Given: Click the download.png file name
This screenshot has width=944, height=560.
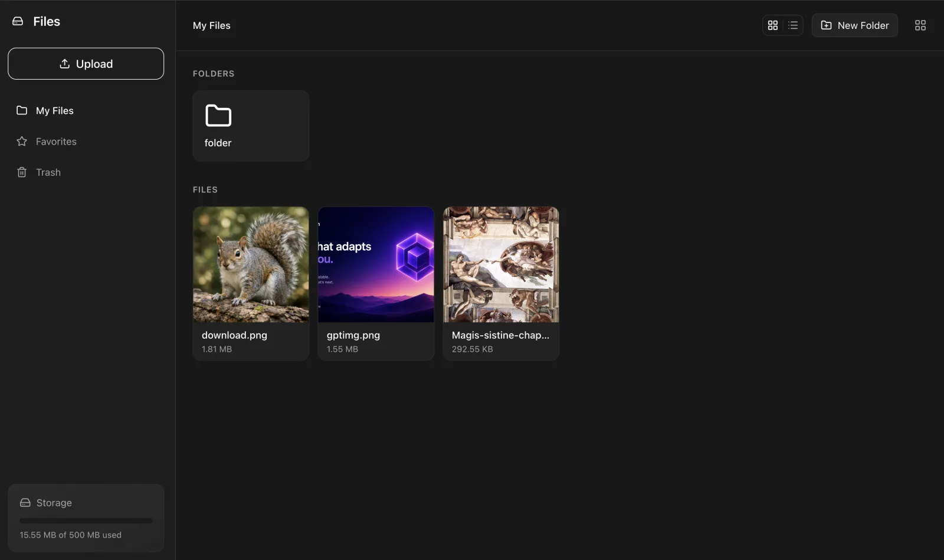Looking at the screenshot, I should coord(234,335).
